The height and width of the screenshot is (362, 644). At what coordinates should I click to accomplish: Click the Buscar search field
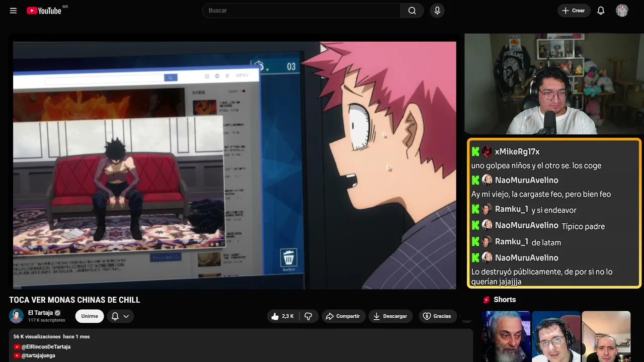click(x=301, y=11)
